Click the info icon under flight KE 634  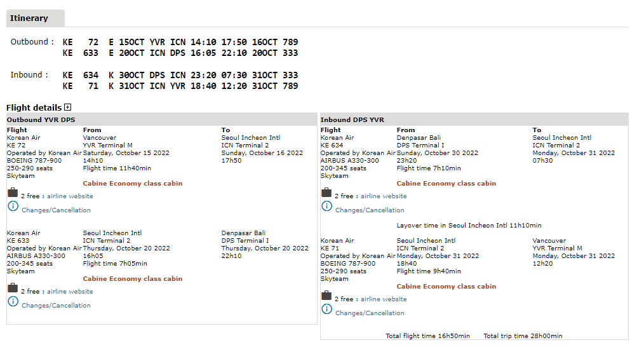326,207
